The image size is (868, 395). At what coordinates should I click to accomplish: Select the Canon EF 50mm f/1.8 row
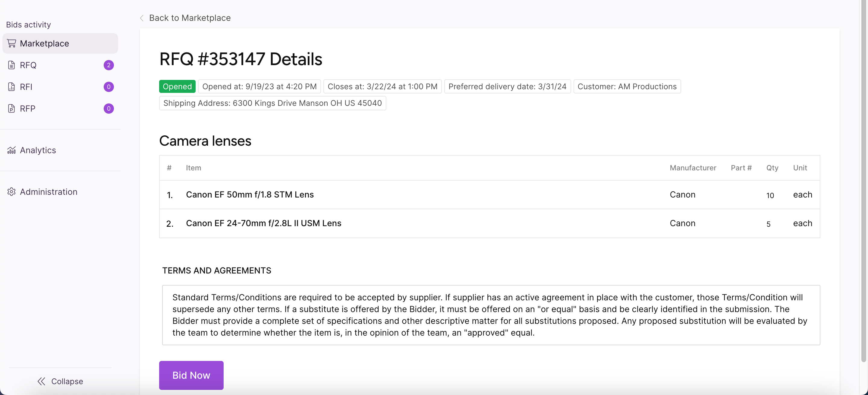pos(250,195)
